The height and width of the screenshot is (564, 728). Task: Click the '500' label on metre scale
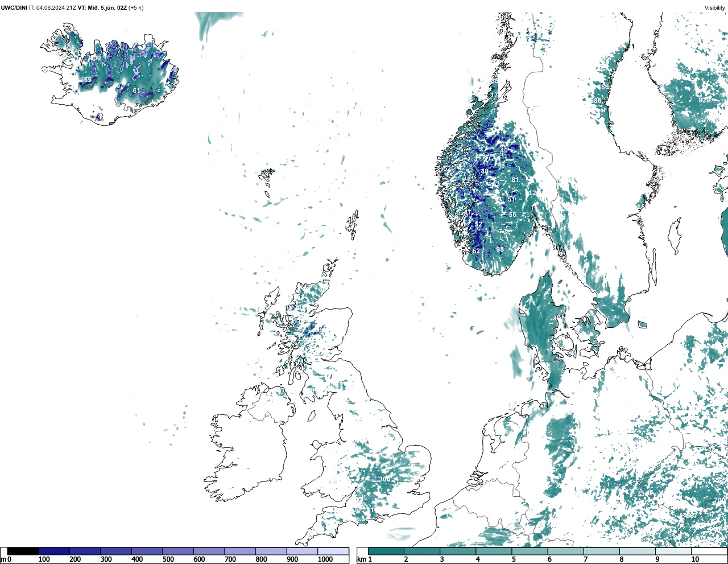tap(168, 559)
